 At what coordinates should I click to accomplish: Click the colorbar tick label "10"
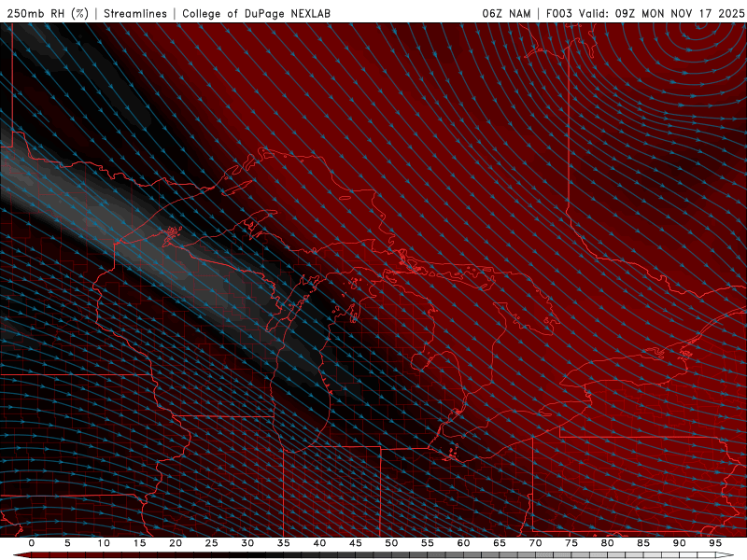104,543
